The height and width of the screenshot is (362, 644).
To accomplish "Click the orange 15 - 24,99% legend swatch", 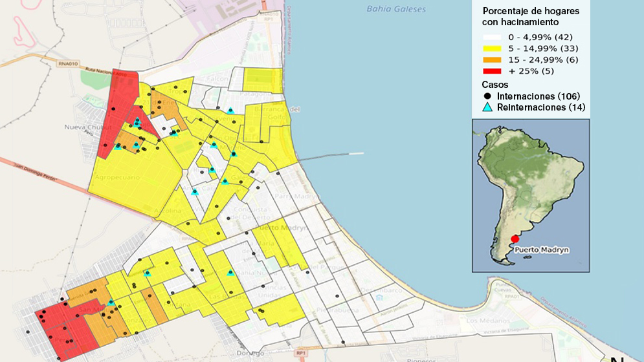I will 494,59.
